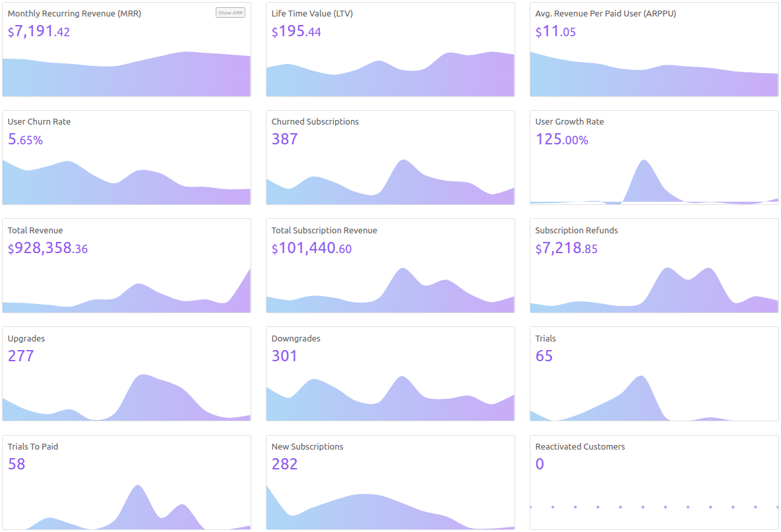Select the Life Time Value (LTV) title
Viewport: 781px width, 532px height.
(x=312, y=13)
